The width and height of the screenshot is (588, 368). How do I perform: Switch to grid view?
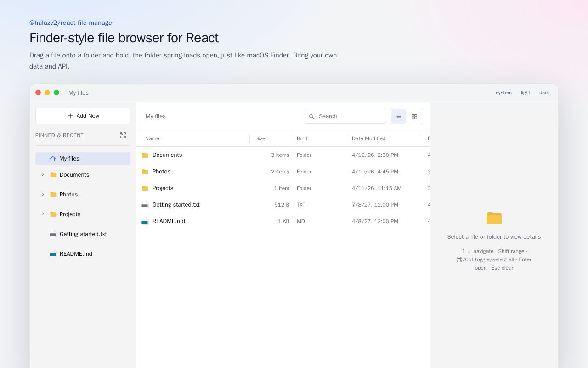tap(414, 116)
